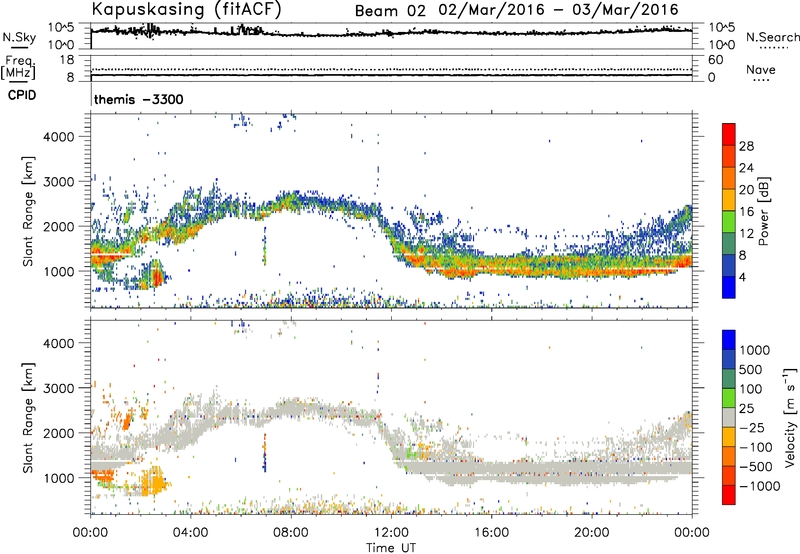Select the 'Beam 02' label
The height and width of the screenshot is (554, 800).
(x=390, y=11)
